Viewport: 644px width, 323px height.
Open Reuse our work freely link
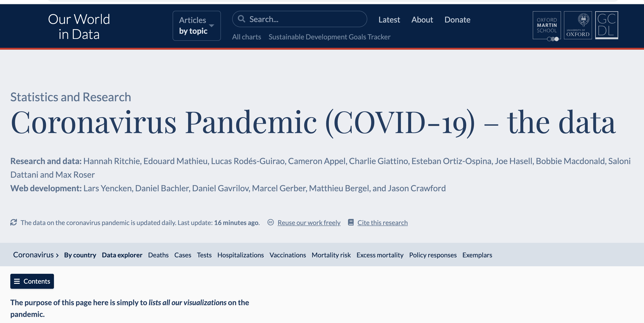[309, 223]
